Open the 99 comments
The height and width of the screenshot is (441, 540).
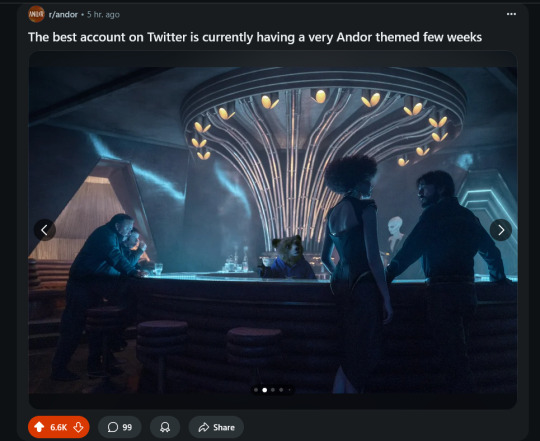120,427
